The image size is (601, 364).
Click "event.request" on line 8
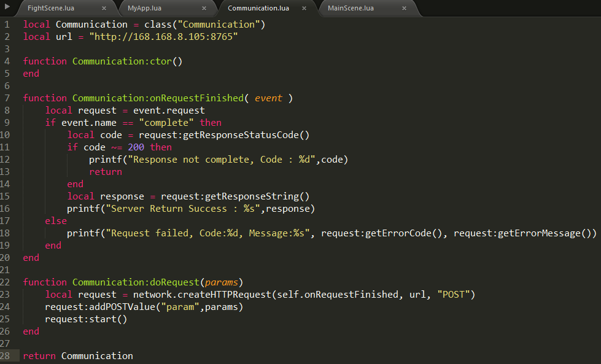click(169, 110)
